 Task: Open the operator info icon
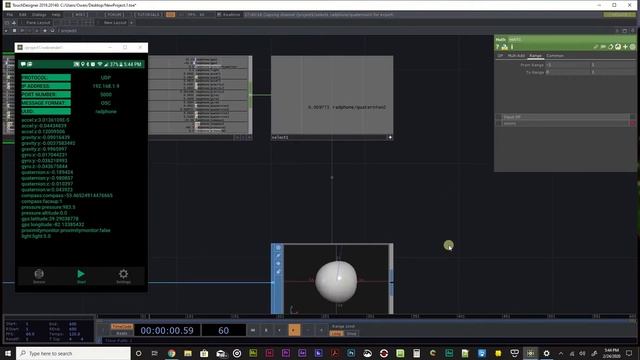(x=512, y=47)
